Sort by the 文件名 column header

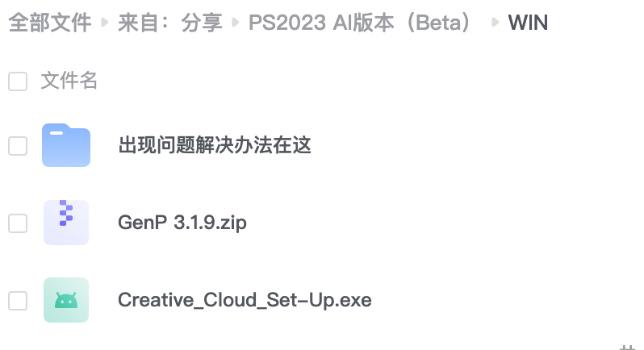point(69,81)
